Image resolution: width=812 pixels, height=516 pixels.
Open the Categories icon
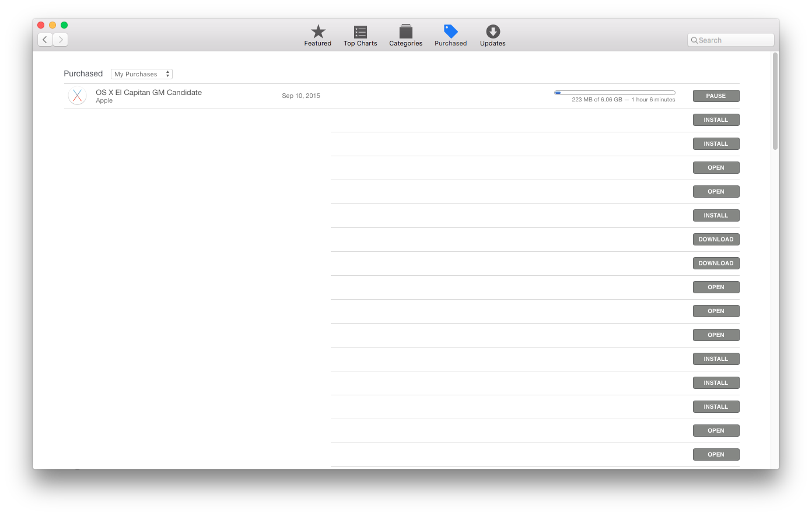click(406, 31)
